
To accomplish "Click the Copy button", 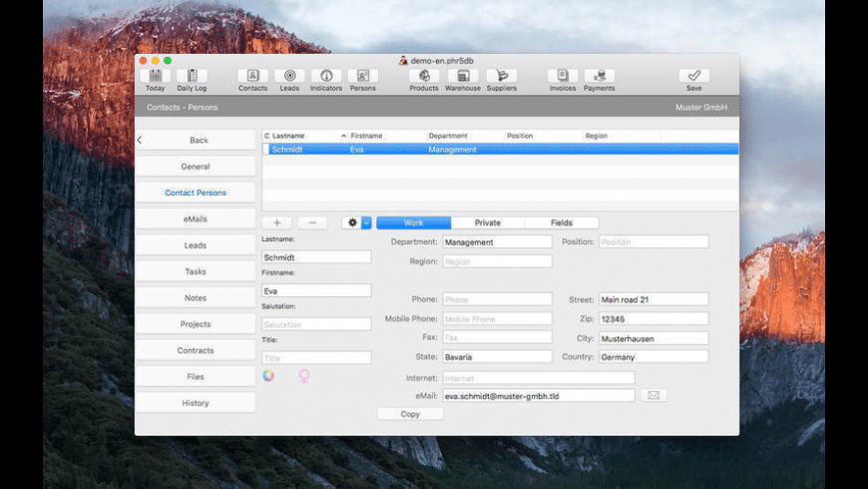I will coord(410,414).
